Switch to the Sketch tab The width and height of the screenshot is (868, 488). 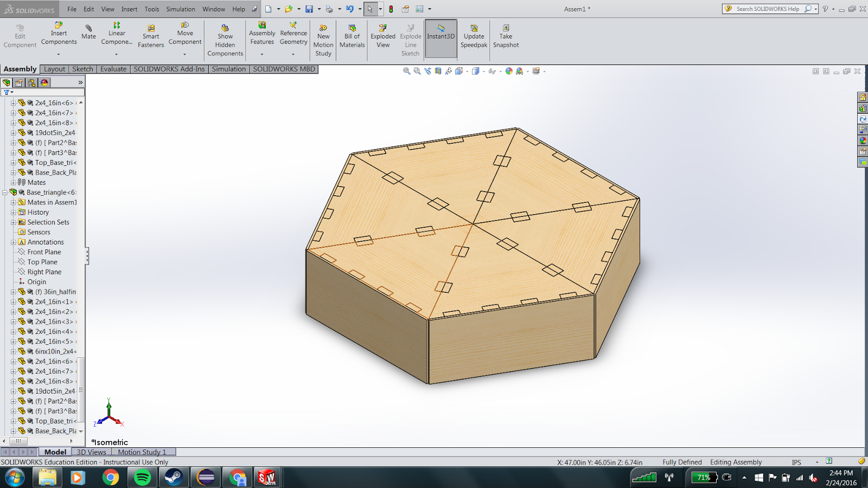[x=82, y=69]
